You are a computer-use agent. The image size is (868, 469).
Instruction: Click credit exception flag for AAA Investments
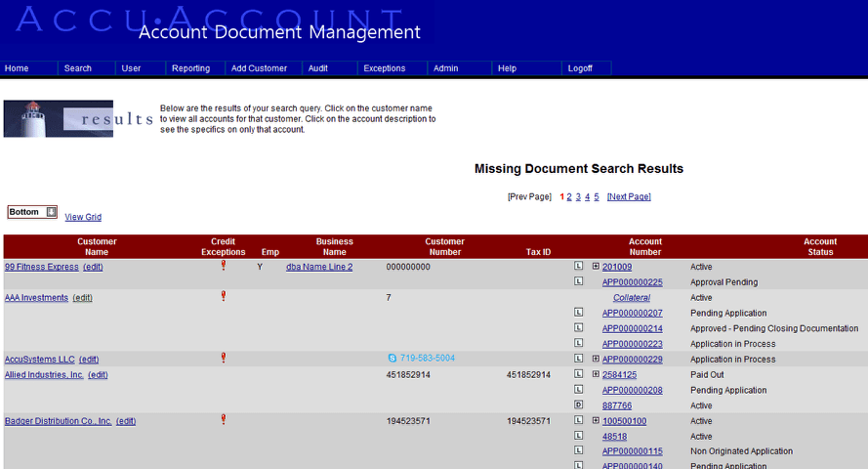[x=224, y=296]
